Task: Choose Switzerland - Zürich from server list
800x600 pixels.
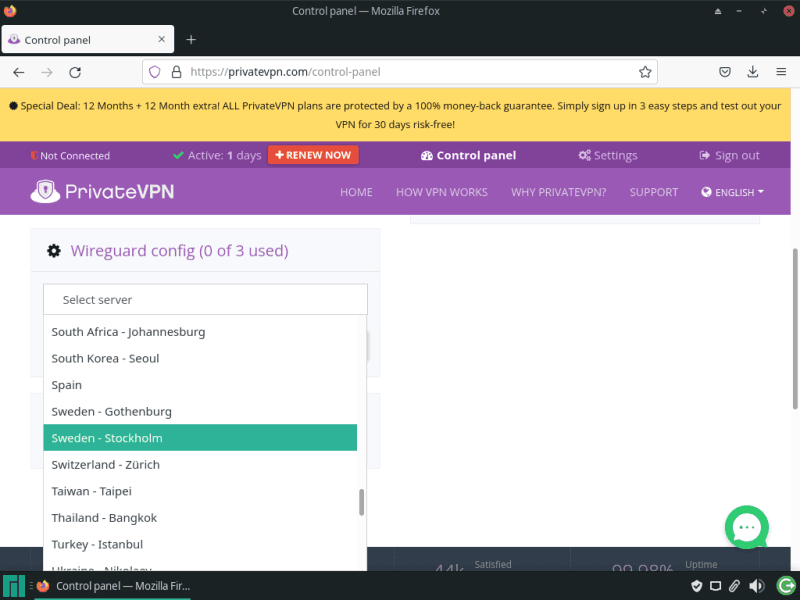Action: 200,465
